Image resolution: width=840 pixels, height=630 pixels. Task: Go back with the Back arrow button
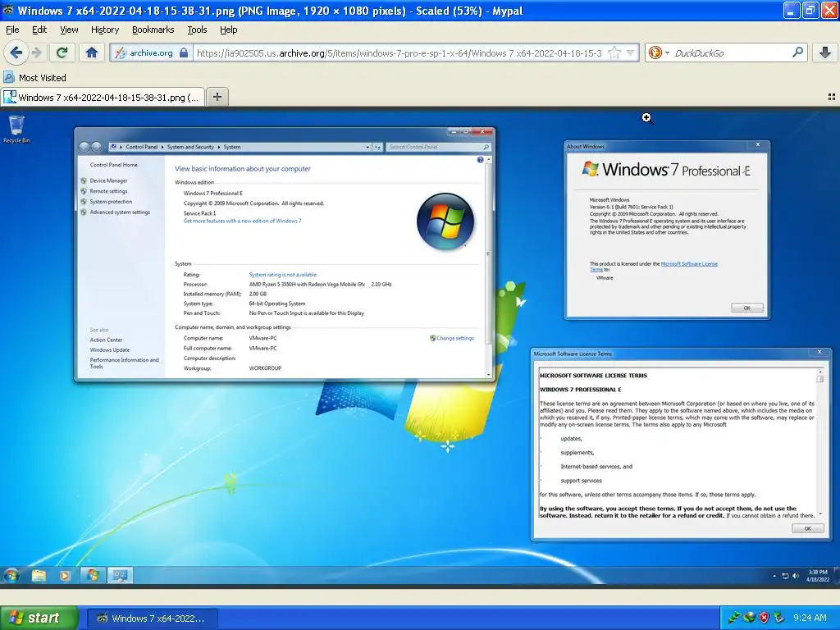pos(16,52)
